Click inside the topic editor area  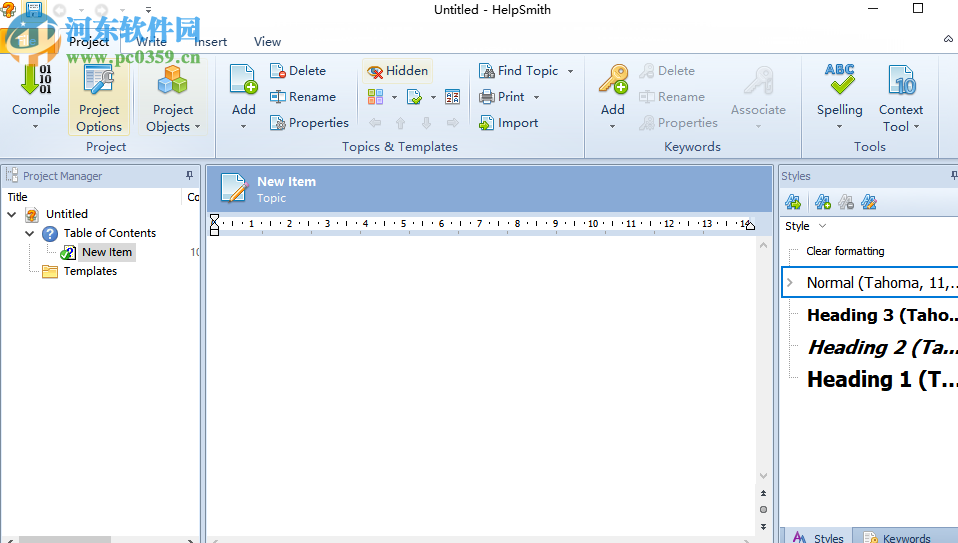pos(481,385)
